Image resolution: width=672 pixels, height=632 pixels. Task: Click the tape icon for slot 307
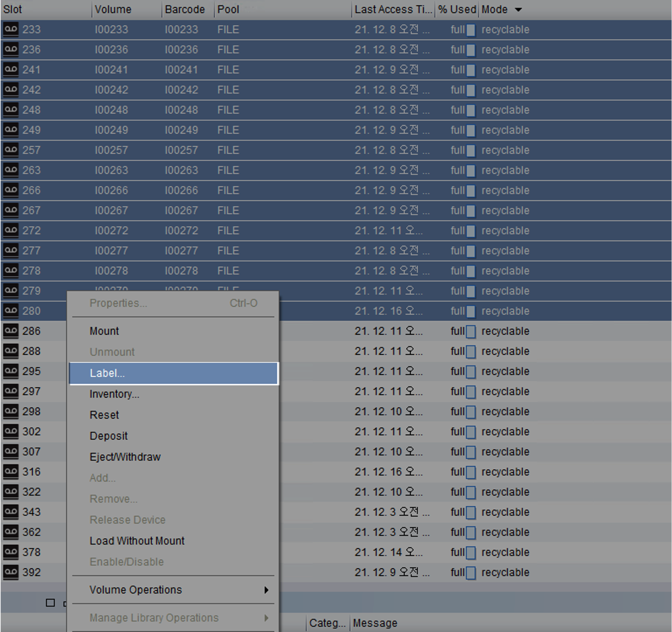pyautogui.click(x=11, y=452)
